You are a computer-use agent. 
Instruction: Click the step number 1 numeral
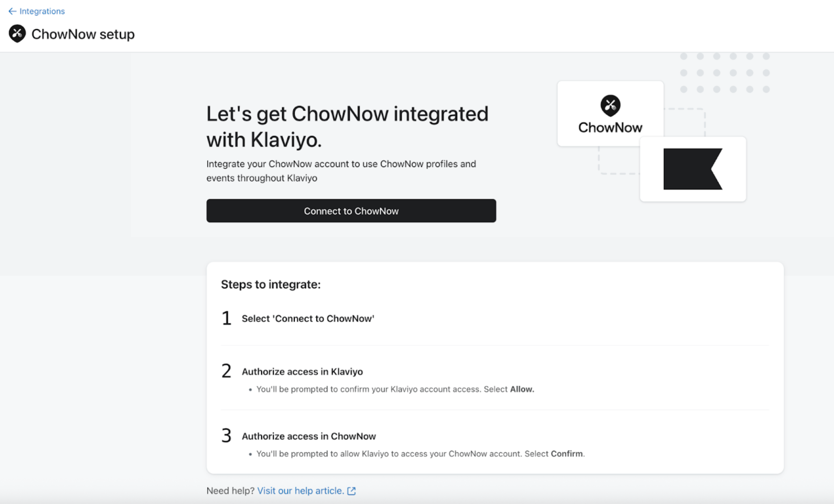coord(226,318)
